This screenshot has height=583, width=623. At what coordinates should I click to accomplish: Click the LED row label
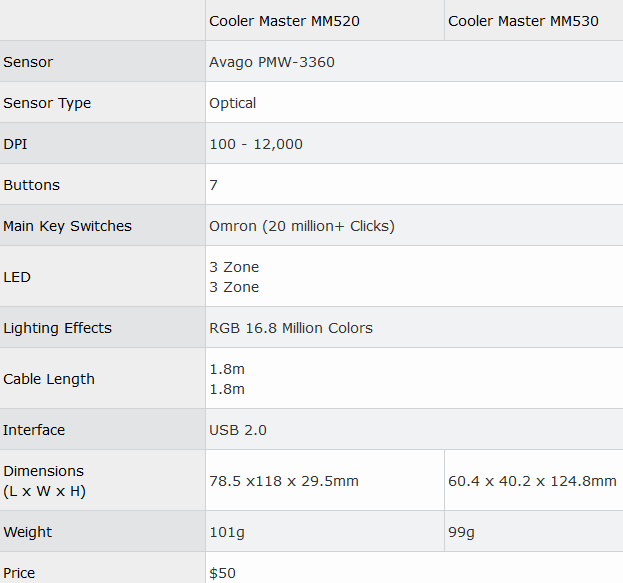[x=17, y=277]
